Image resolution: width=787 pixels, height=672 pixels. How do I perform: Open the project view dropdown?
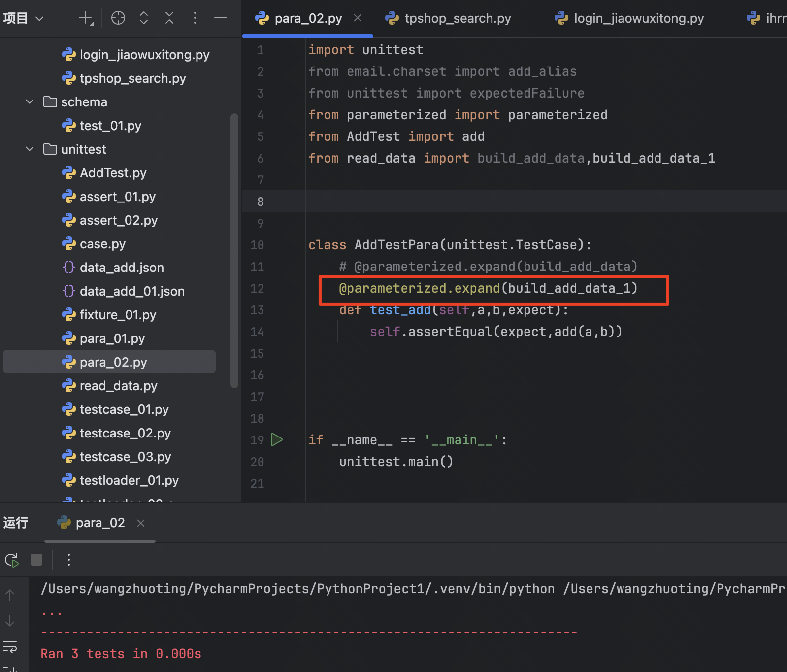click(23, 18)
